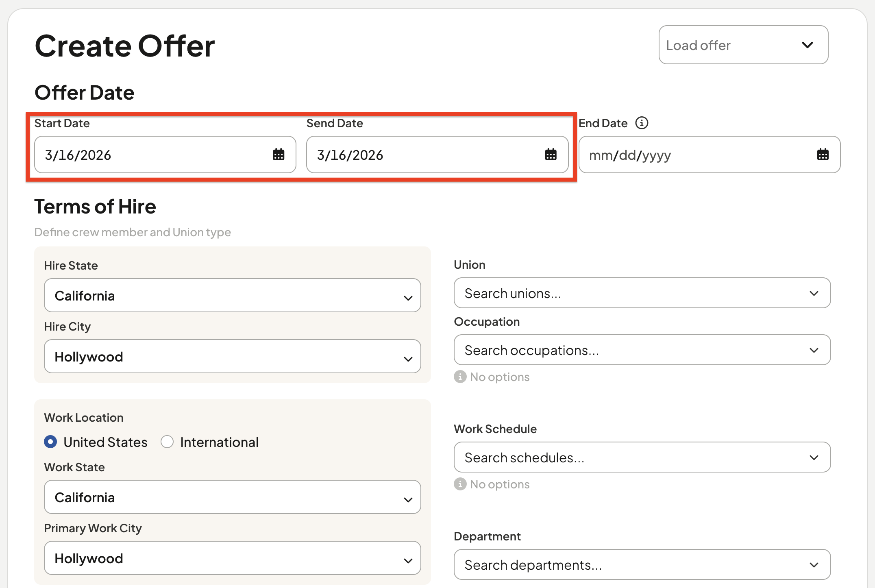Open the Hire City dropdown
This screenshot has width=875, height=588.
(x=233, y=356)
